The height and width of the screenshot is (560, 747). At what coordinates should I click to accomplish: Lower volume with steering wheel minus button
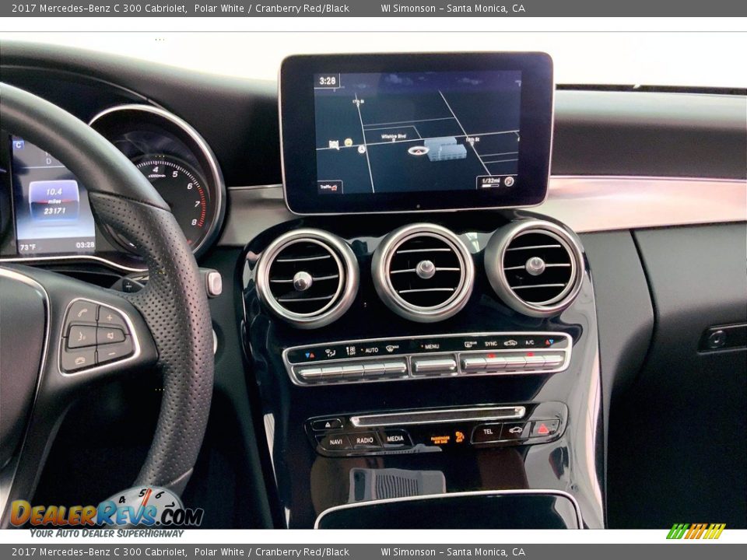pyautogui.click(x=112, y=354)
